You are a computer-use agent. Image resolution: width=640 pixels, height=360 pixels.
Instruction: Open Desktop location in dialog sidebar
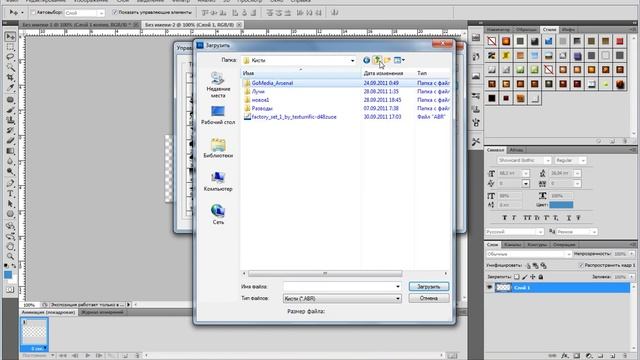click(x=218, y=115)
